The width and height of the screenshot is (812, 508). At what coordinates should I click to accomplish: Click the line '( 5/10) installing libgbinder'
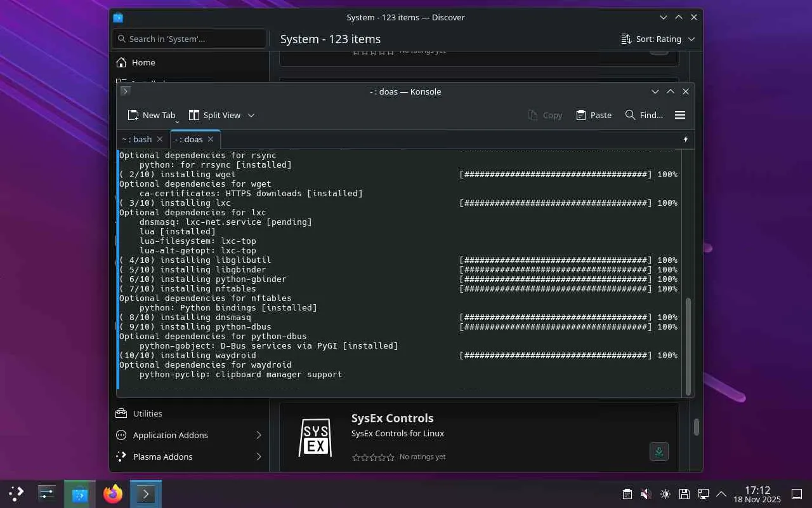193,269
